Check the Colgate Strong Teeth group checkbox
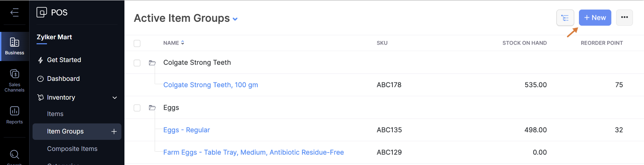This screenshot has height=165, width=644. [x=137, y=63]
